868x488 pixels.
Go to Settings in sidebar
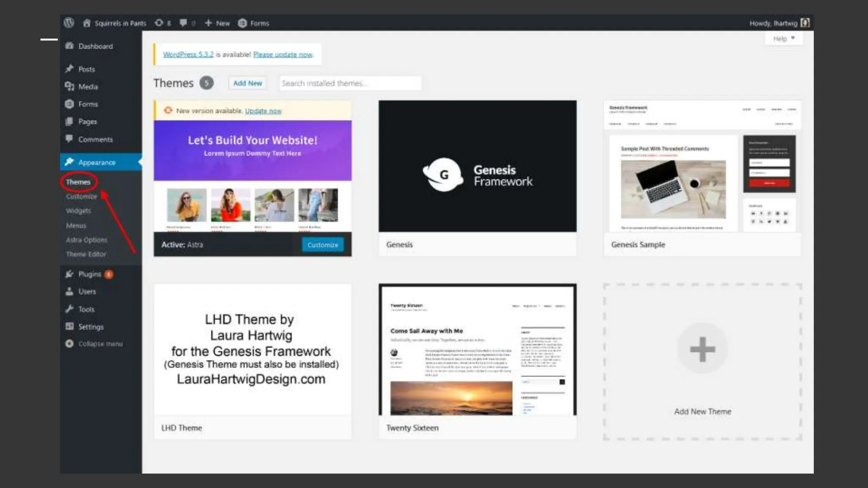[91, 327]
